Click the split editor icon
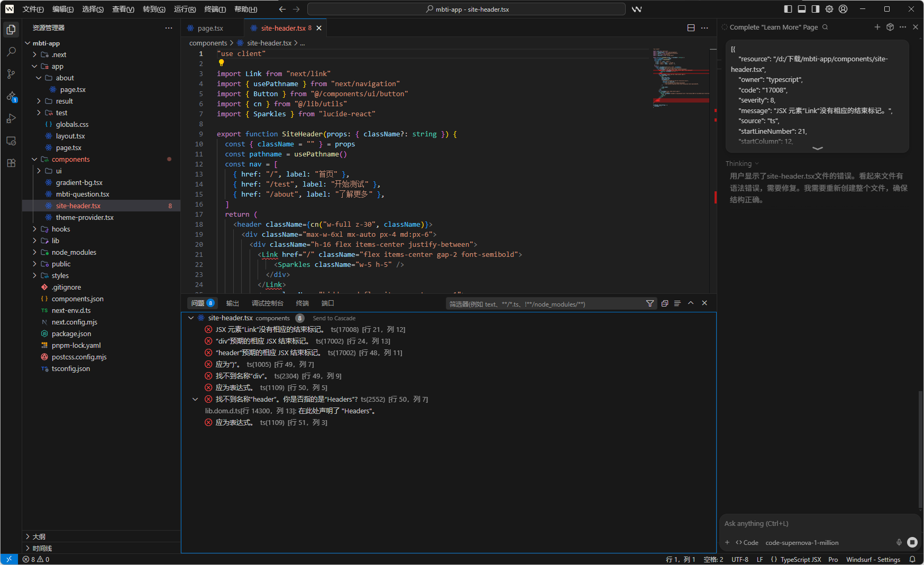924x565 pixels. 691,28
